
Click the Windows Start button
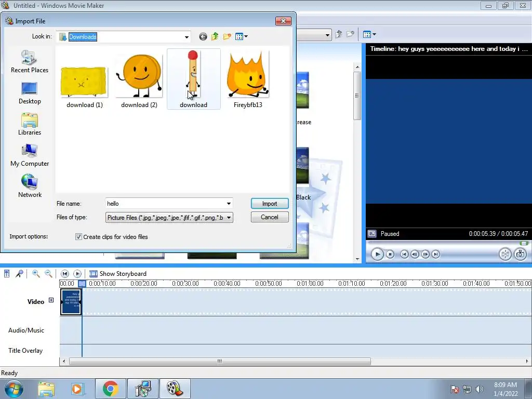(14, 389)
